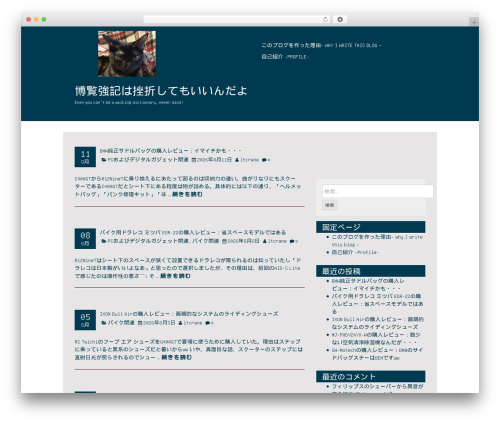The image size is (500, 423).
Task: Click calendar icon of the 05 post
Action: pyautogui.click(x=140, y=323)
